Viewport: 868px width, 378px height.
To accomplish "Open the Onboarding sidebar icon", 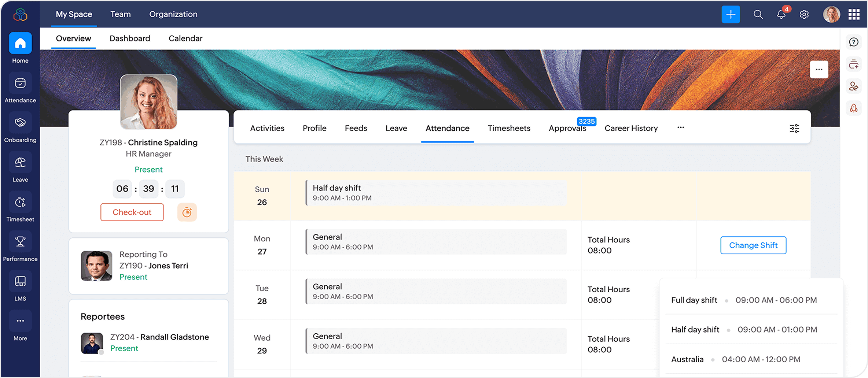I will [20, 123].
